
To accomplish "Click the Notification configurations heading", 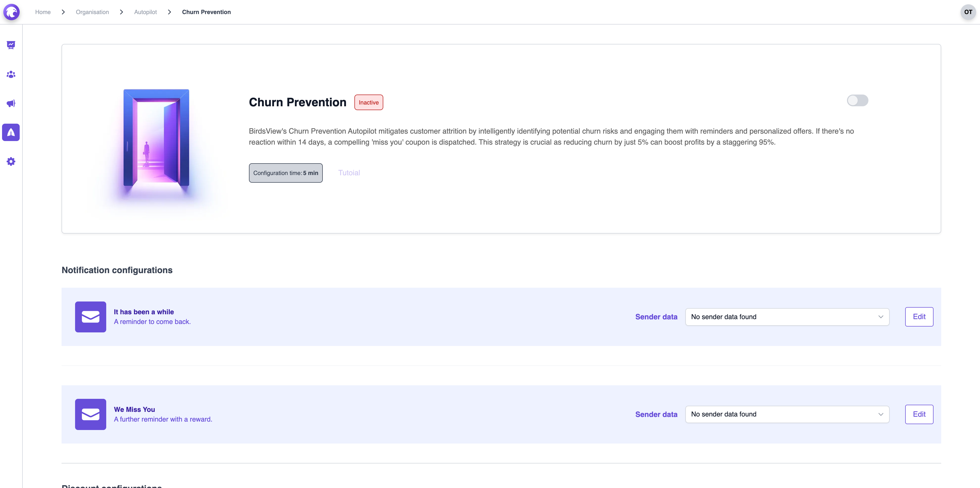I will pos(117,270).
